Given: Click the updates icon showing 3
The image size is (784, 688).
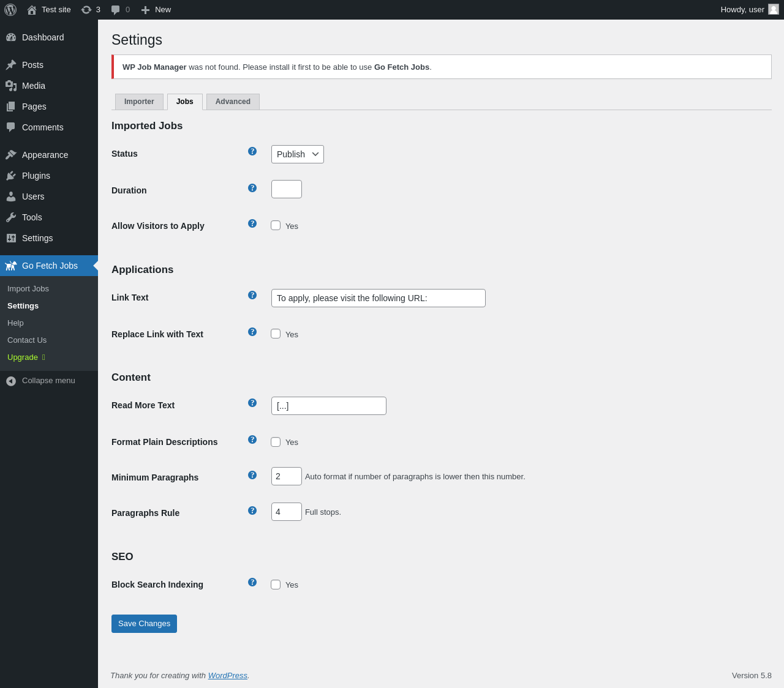Looking at the screenshot, I should pos(86,10).
